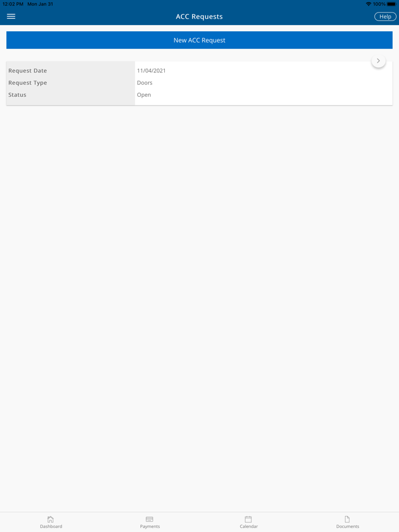399x532 pixels.
Task: Click the Wi-Fi status icon
Action: 368,4
